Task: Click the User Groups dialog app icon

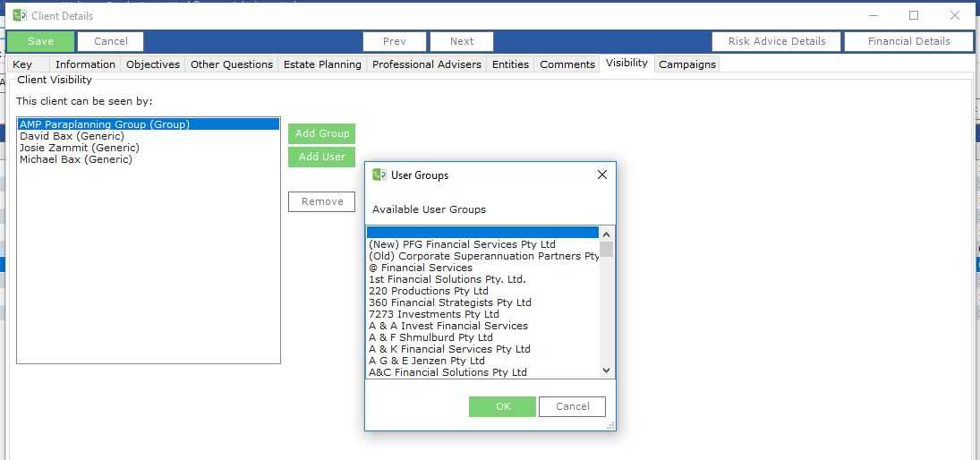Action: [379, 175]
